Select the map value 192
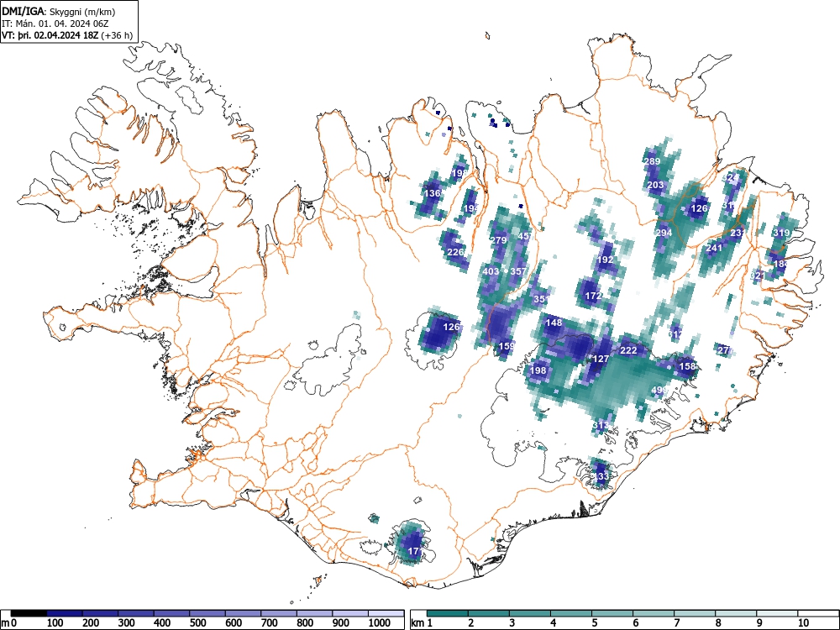The height and width of the screenshot is (630, 840). pyautogui.click(x=605, y=260)
